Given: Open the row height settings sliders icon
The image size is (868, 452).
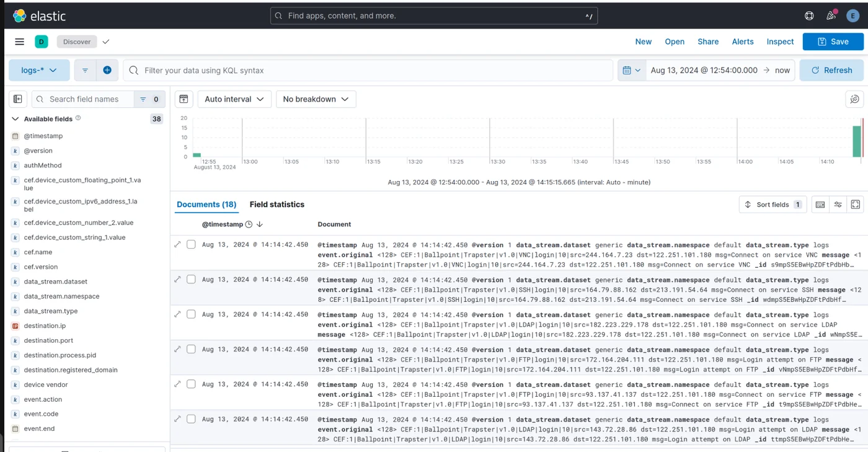Looking at the screenshot, I should tap(838, 203).
